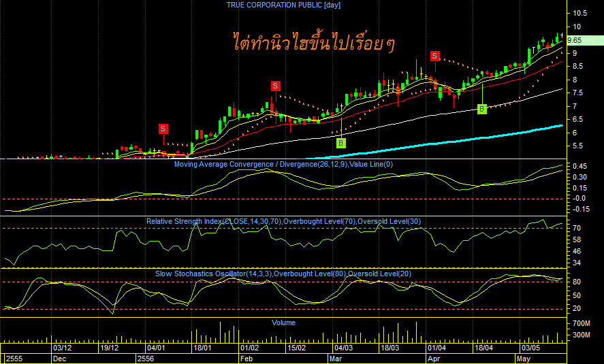Click the May month label
Screen dimensions: 604x364
pos(524,359)
